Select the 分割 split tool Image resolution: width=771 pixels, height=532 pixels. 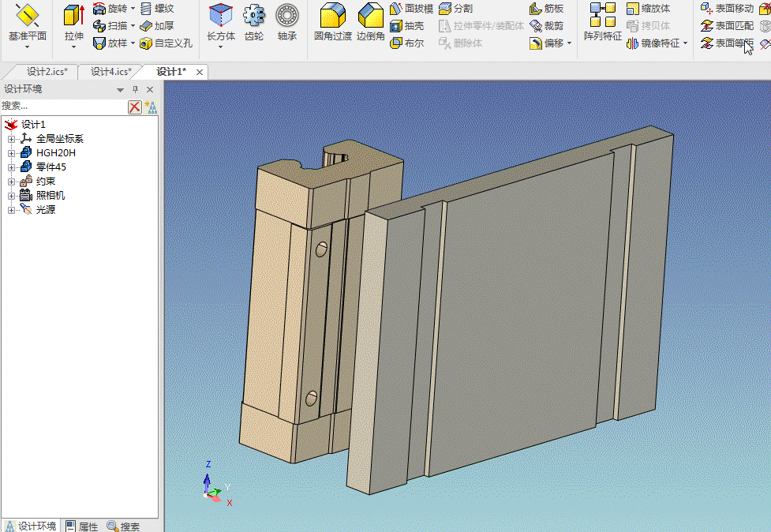coord(456,9)
